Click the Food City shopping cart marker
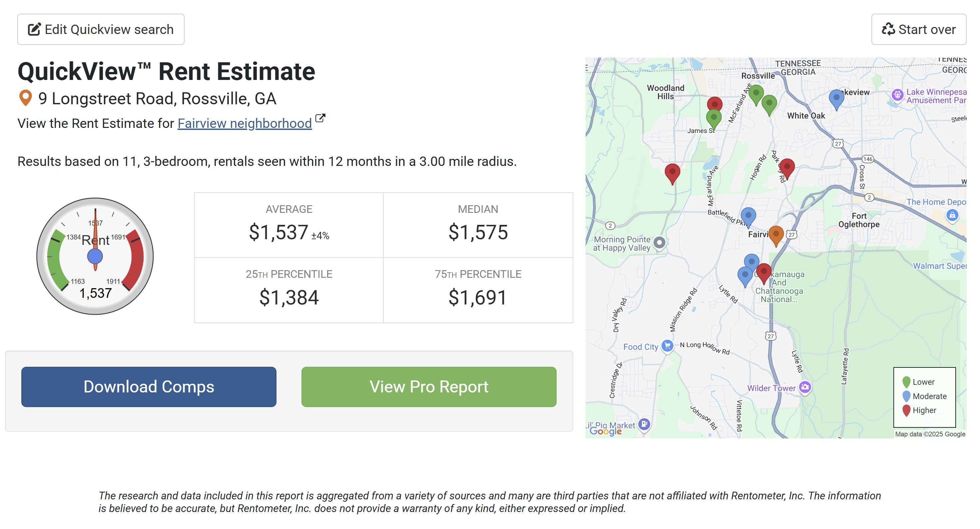980x529 pixels. click(x=667, y=346)
